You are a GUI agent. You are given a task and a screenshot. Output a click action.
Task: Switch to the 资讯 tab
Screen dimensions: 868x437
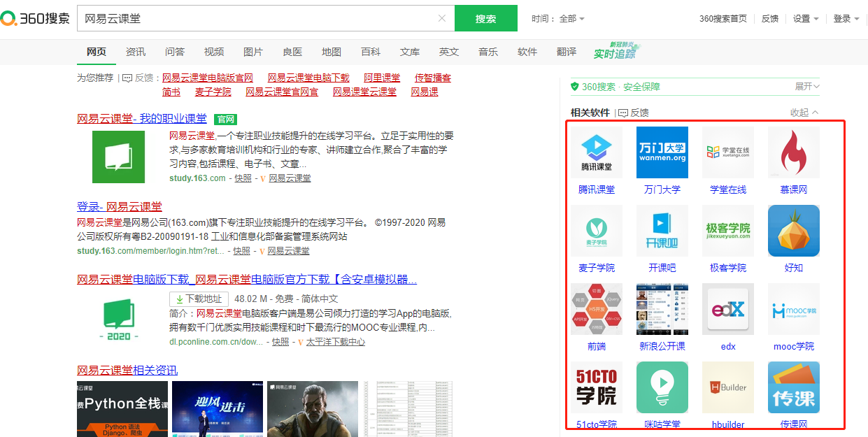136,52
